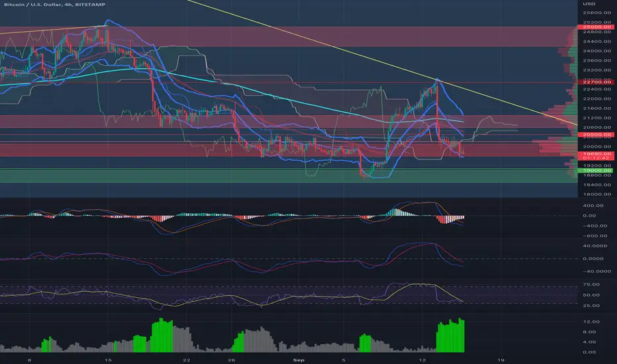
Task: Select the USD currency label on the price axis
Action: [589, 3]
